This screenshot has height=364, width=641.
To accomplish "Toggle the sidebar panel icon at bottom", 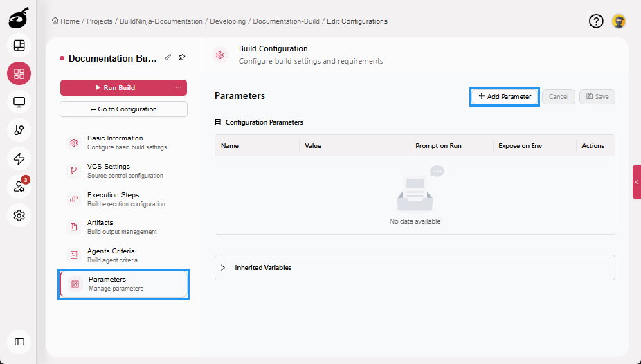I will pyautogui.click(x=19, y=342).
